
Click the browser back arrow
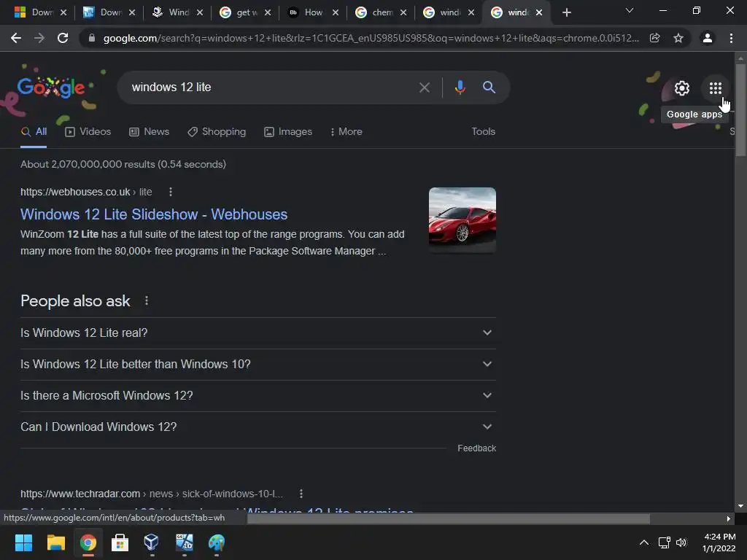pyautogui.click(x=16, y=38)
